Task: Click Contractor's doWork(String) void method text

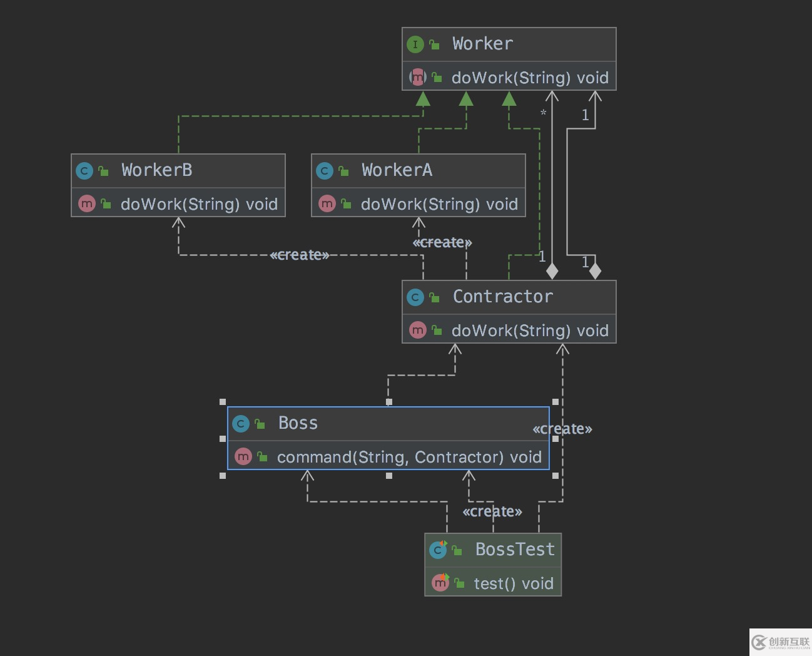Action: (x=530, y=331)
